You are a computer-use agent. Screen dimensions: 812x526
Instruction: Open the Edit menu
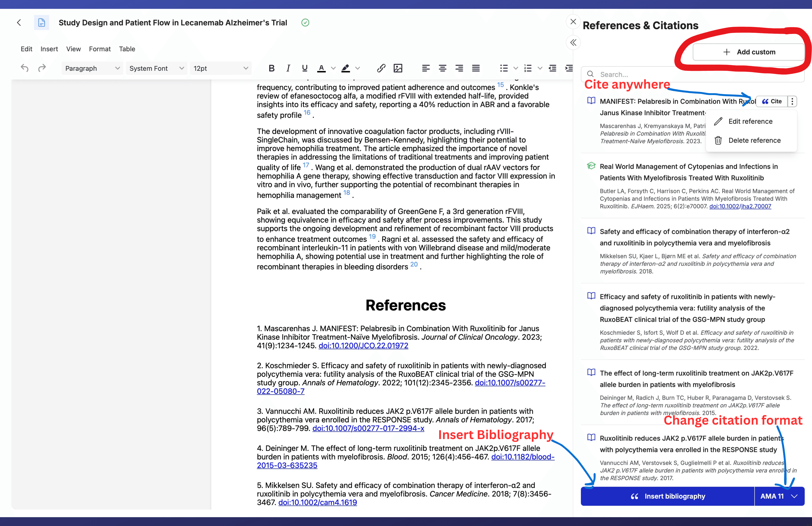[x=26, y=49]
